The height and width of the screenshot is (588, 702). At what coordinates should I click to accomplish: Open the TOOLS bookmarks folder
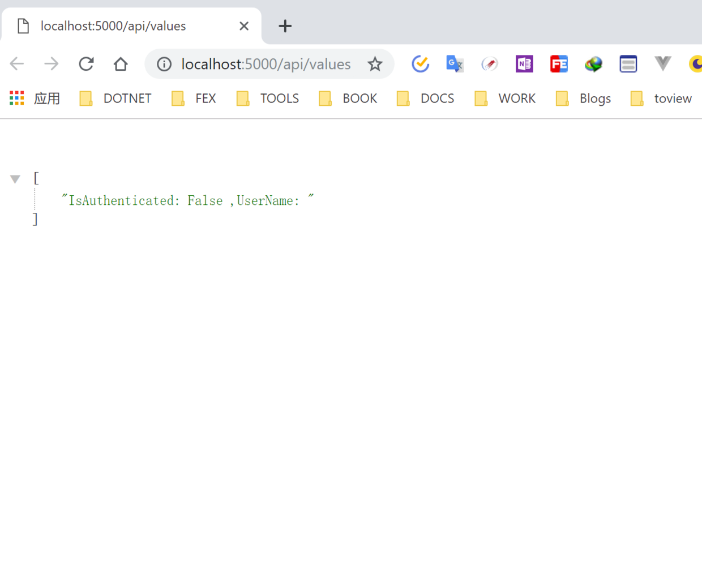(268, 98)
